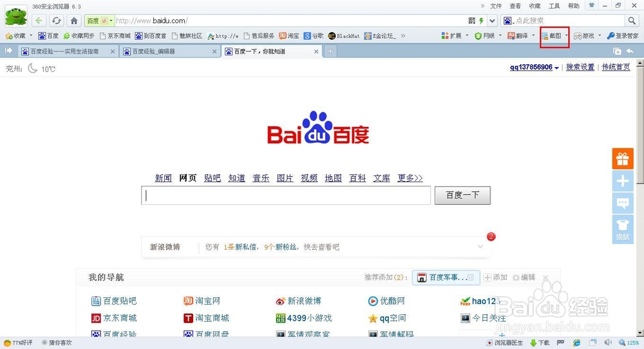Viewport: 644px width, 349px height.
Task: Go to homepage via the house icon
Action: [74, 21]
